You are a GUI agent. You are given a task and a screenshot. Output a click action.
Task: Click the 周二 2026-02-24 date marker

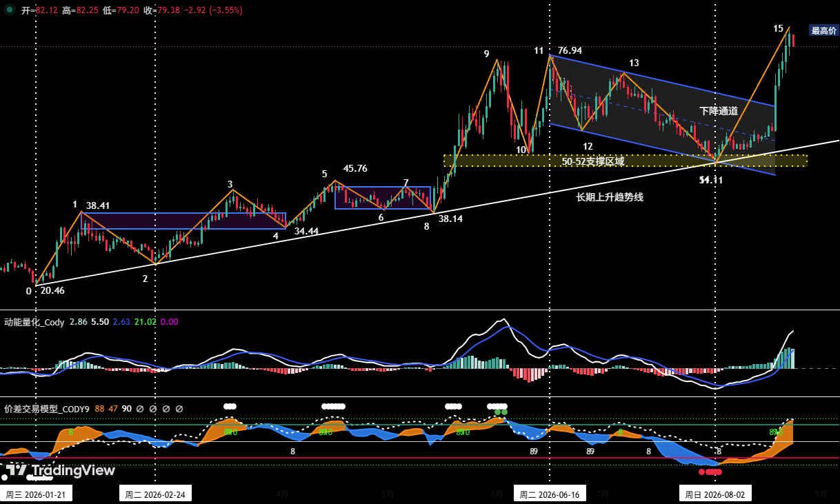(155, 494)
